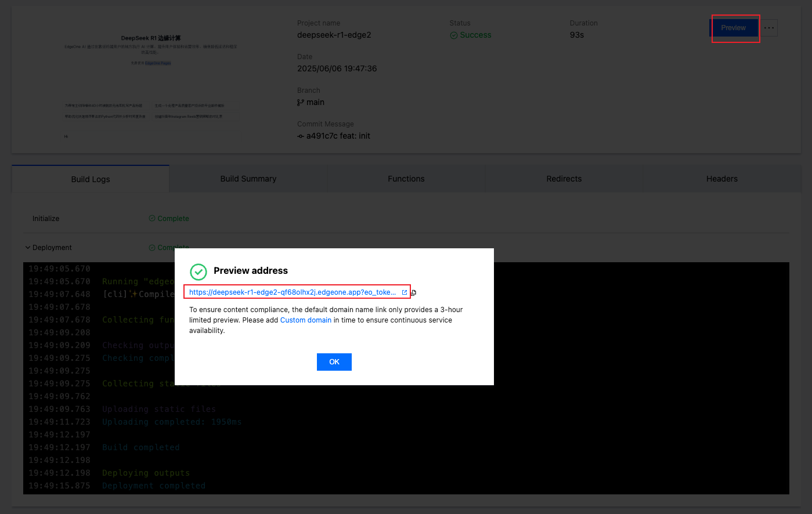Image resolution: width=812 pixels, height=514 pixels.
Task: Open the external link icon beside preview address
Action: pyautogui.click(x=405, y=292)
